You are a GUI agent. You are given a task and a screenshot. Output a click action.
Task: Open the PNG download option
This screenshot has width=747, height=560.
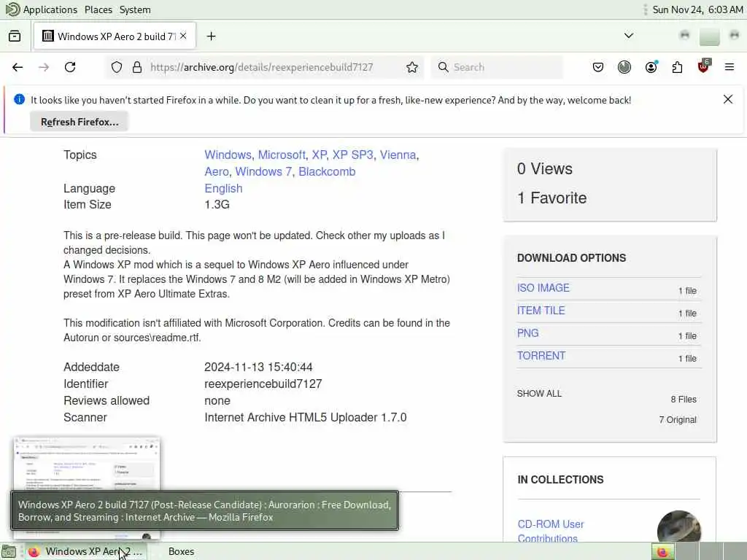pos(528,332)
